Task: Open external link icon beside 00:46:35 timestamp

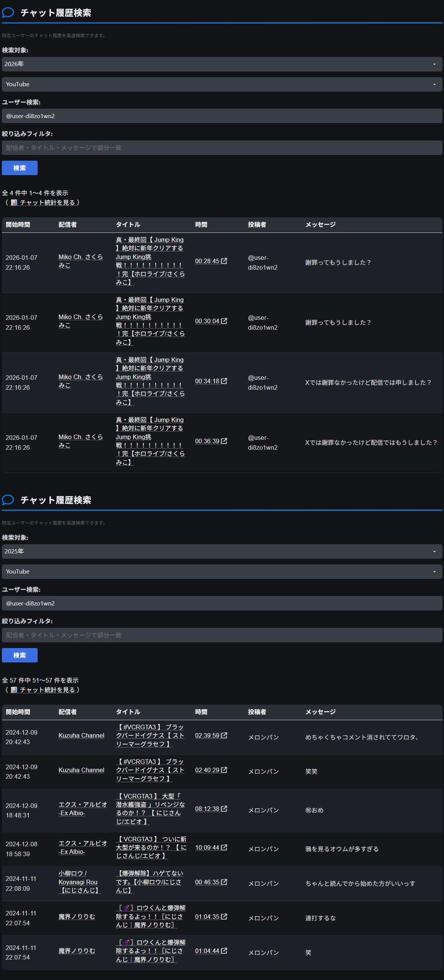Action: coord(224,882)
